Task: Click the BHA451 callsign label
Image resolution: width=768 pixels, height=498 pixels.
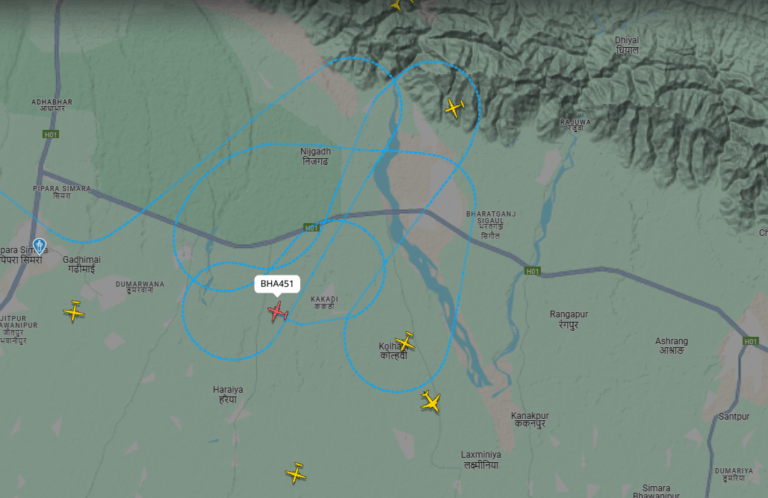Action: click(277, 284)
